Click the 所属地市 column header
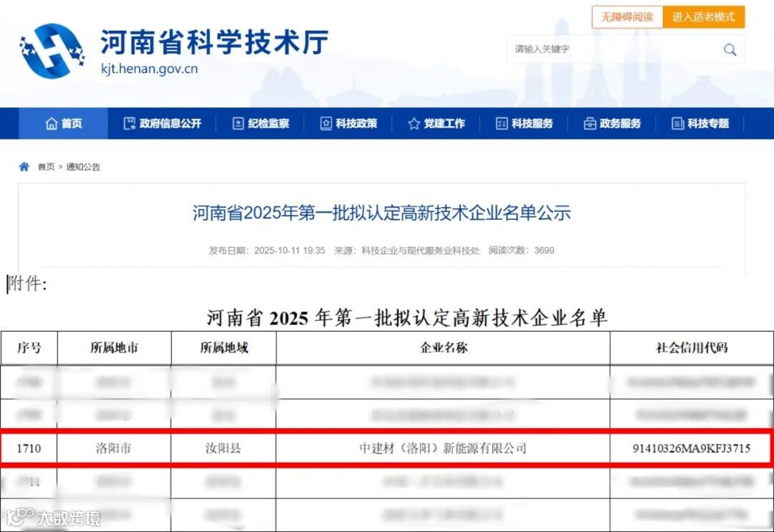This screenshot has height=532, width=774. (x=114, y=347)
